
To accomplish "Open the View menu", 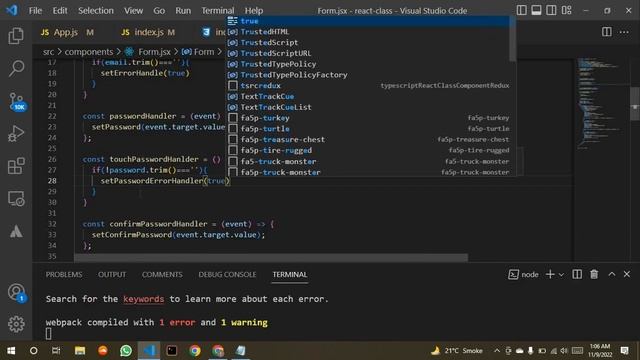I will click(133, 11).
